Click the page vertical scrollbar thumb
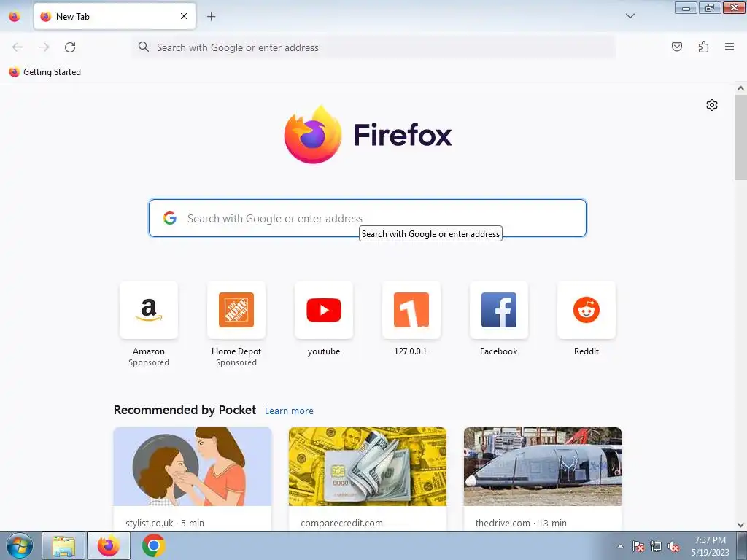747x560 pixels. (x=740, y=137)
